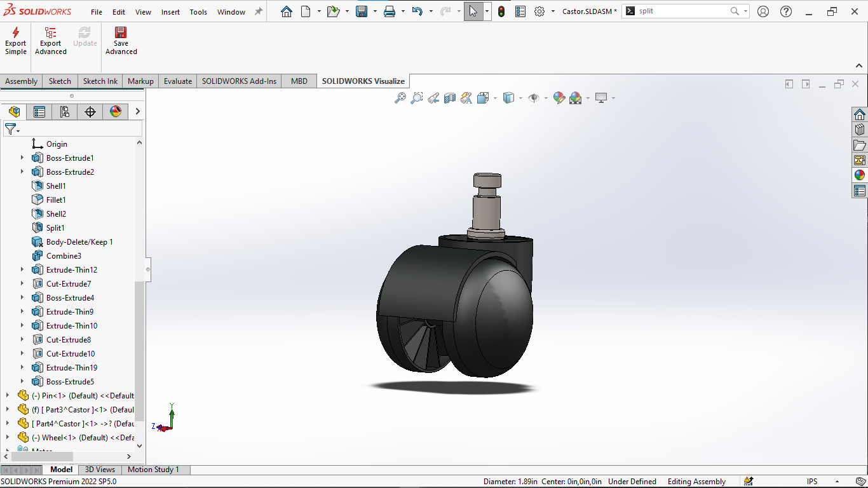Open the user login account icon
868x488 pixels.
click(x=763, y=11)
